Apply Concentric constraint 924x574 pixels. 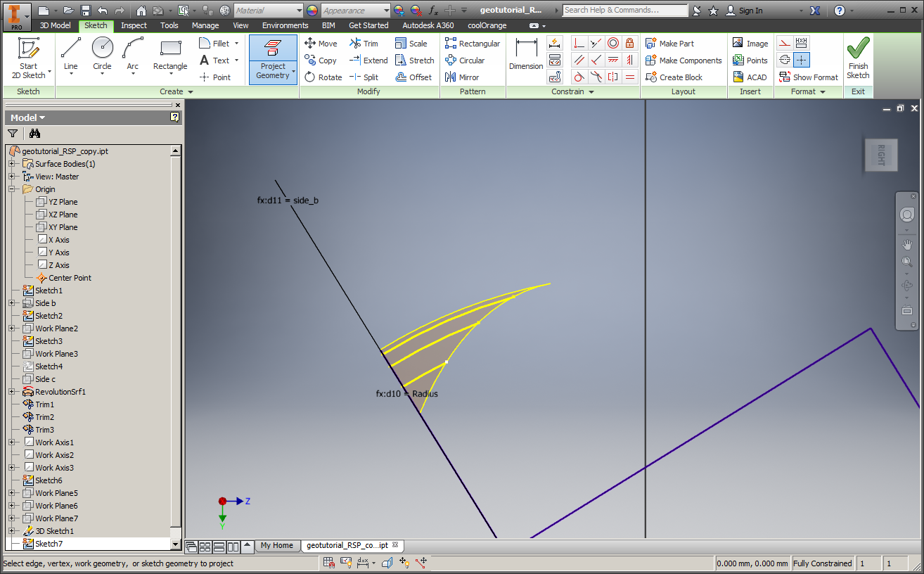[x=613, y=43]
